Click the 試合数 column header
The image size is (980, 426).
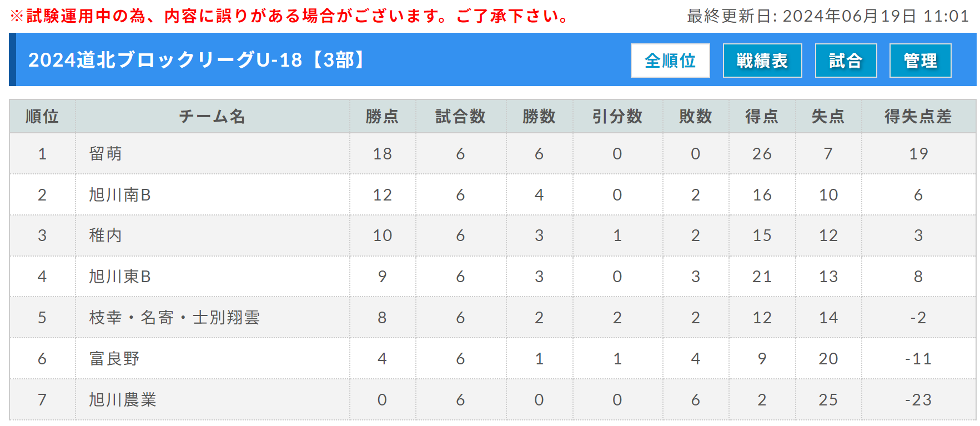[x=460, y=117]
